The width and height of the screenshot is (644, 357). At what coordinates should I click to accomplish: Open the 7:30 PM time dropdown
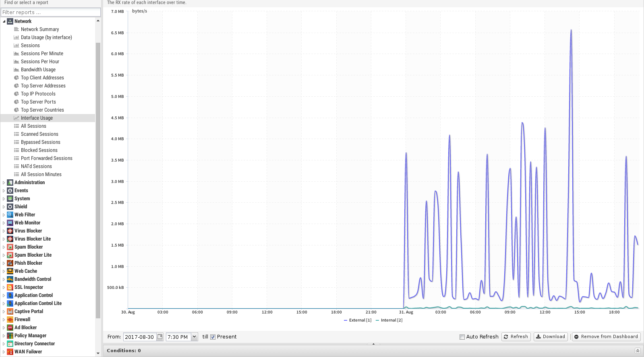(194, 337)
